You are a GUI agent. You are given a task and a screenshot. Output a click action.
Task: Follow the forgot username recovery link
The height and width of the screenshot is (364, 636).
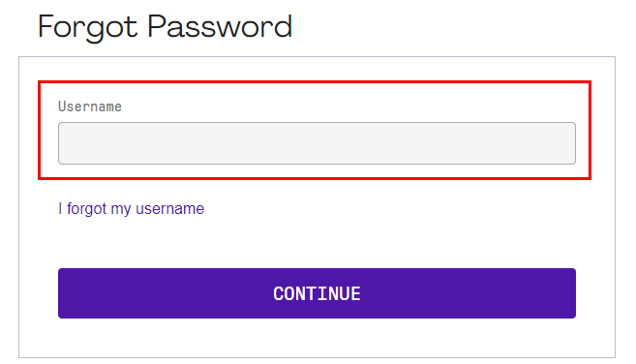(x=131, y=209)
